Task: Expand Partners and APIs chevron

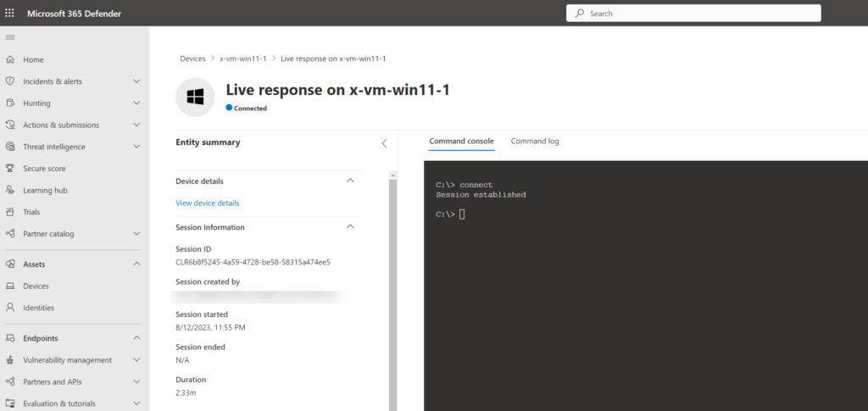Action: [x=136, y=381]
